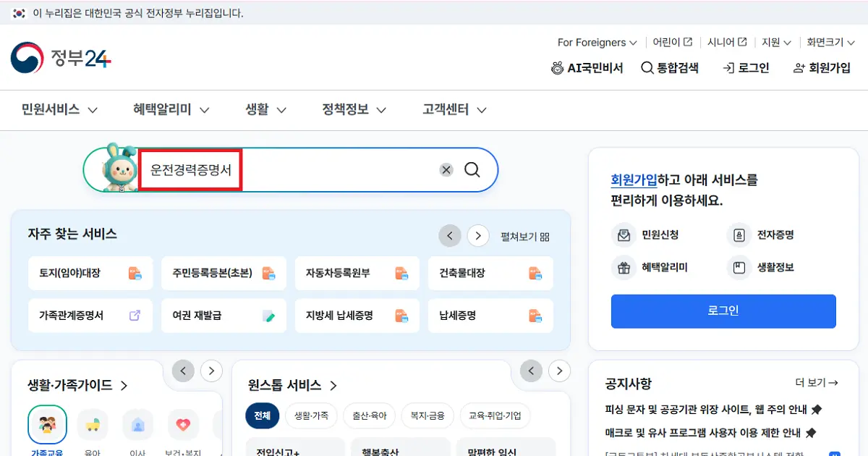This screenshot has height=456, width=868.
Task: Click the search magnifier in the search bar
Action: pyautogui.click(x=472, y=170)
